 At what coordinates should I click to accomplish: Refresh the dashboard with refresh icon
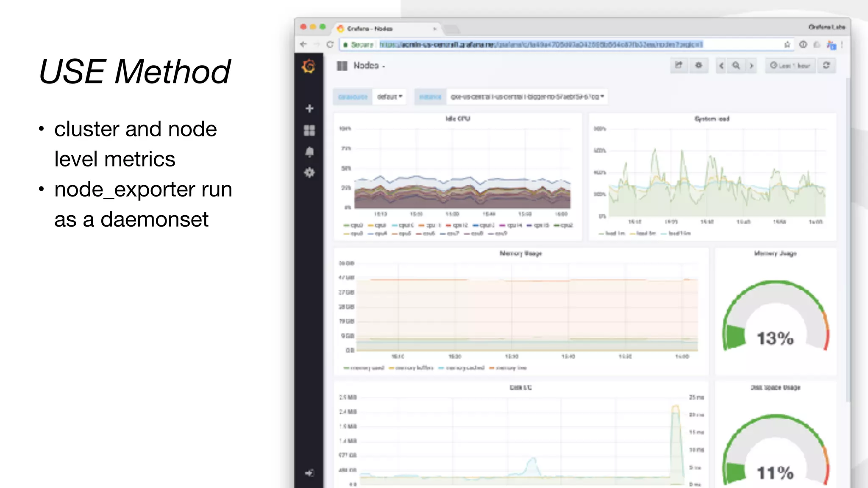point(826,65)
